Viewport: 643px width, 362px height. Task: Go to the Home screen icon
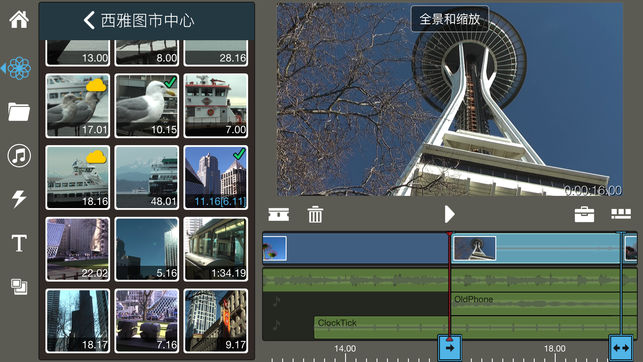tap(19, 19)
